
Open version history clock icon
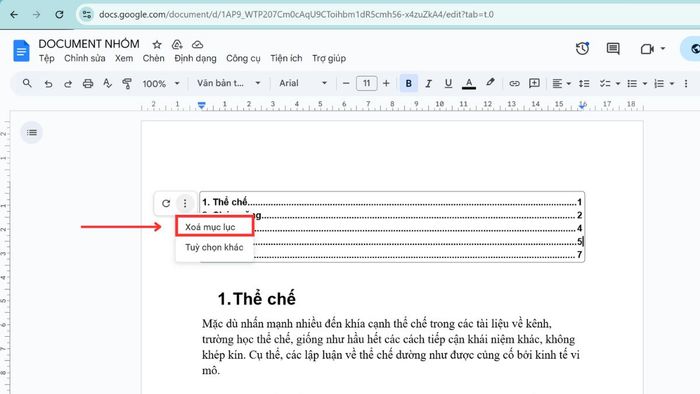tap(582, 48)
